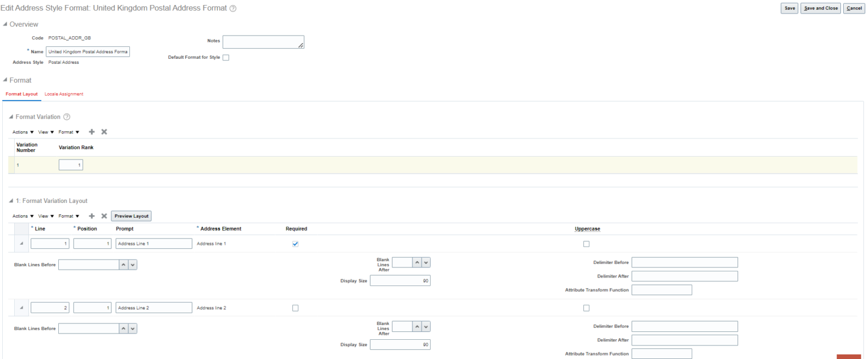Click Delimiter Before field for Address Line 1

(685, 262)
